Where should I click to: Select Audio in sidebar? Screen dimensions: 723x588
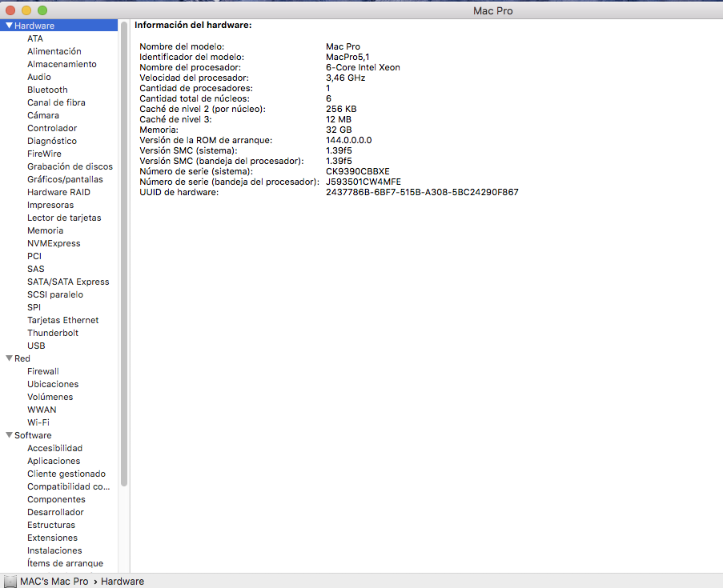point(38,77)
